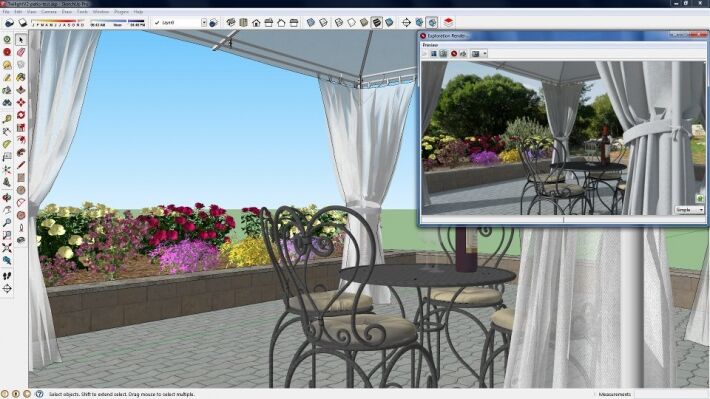The width and height of the screenshot is (710, 399).
Task: Click second icon in Exploration Render toolbar
Action: point(434,53)
